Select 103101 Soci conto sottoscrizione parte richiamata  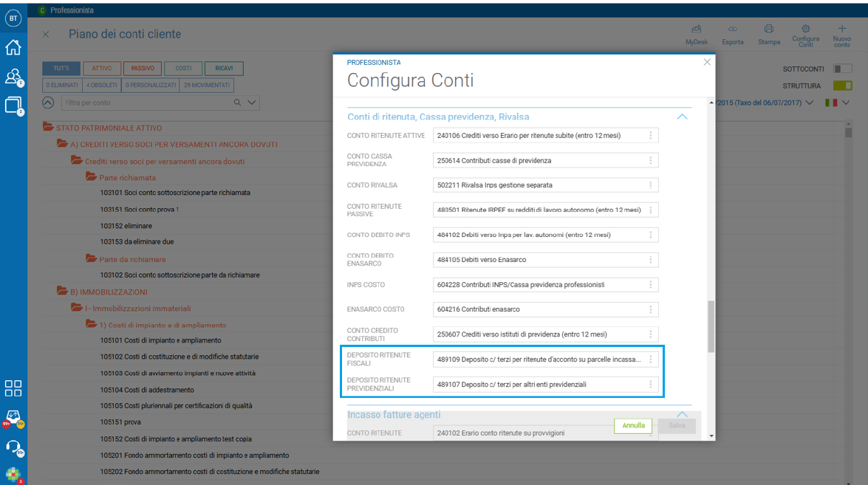point(175,193)
